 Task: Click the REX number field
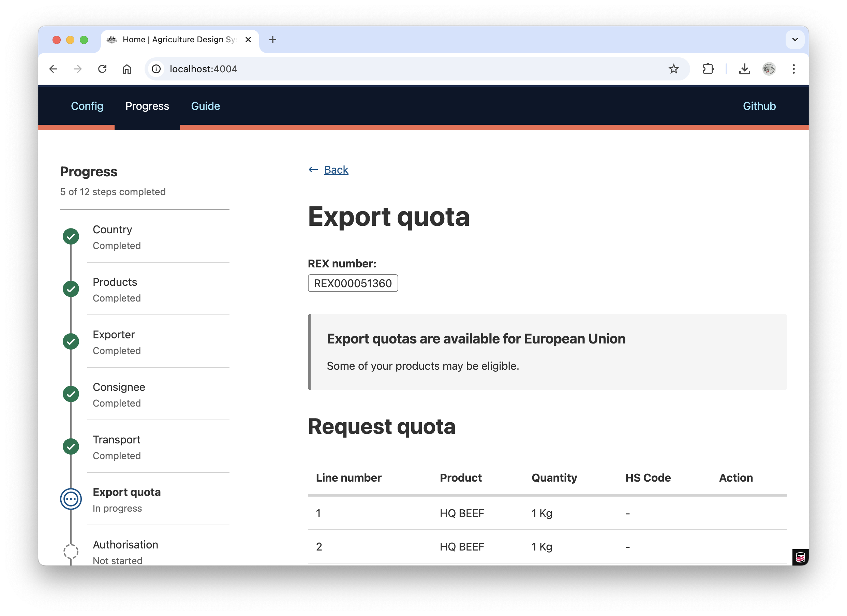tap(353, 283)
